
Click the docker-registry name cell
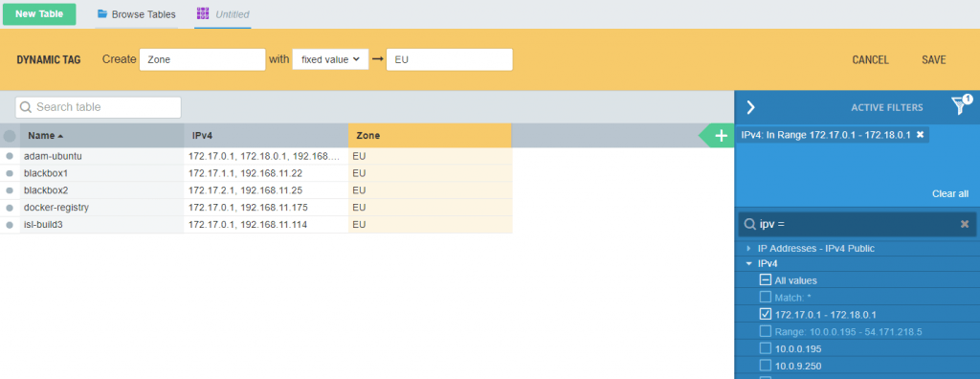coord(101,207)
